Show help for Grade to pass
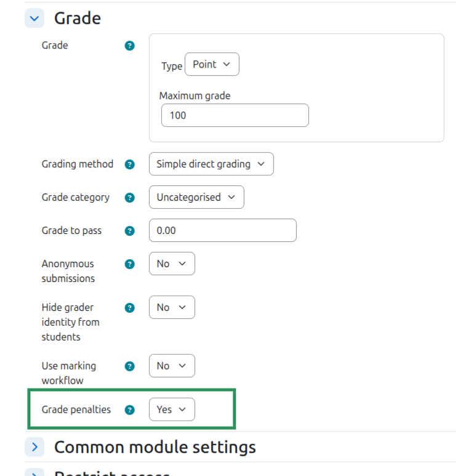The image size is (456, 476). (x=130, y=231)
